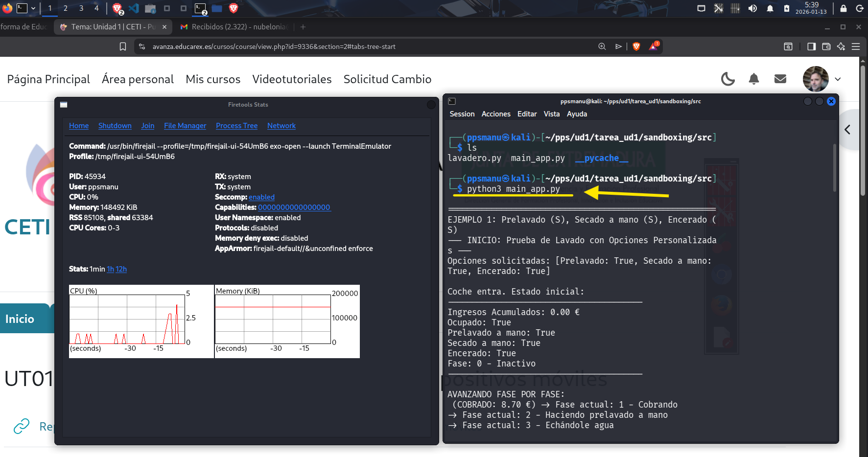Toggle dark mode with the moon icon
The height and width of the screenshot is (457, 868).
(x=728, y=79)
